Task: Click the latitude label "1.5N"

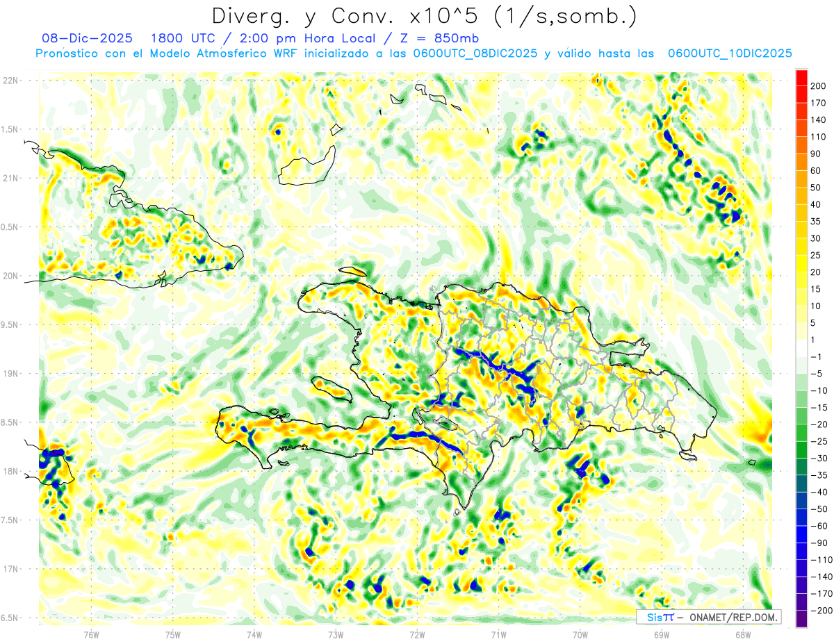Action: pyautogui.click(x=10, y=129)
